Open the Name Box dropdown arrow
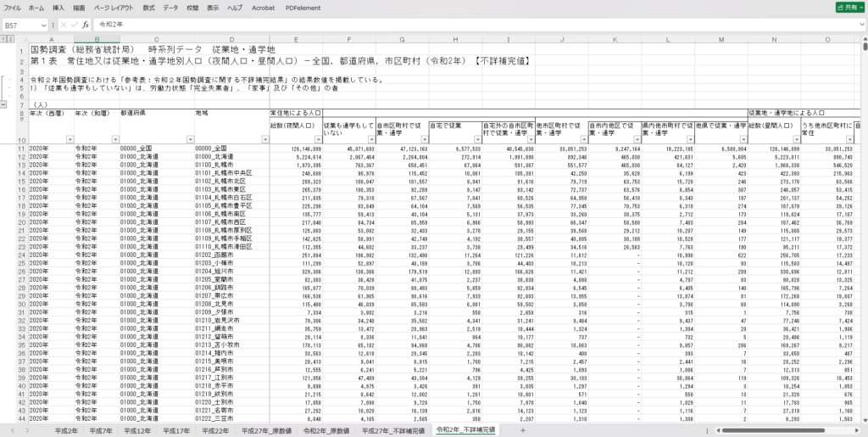The height and width of the screenshot is (437, 868). tap(44, 25)
